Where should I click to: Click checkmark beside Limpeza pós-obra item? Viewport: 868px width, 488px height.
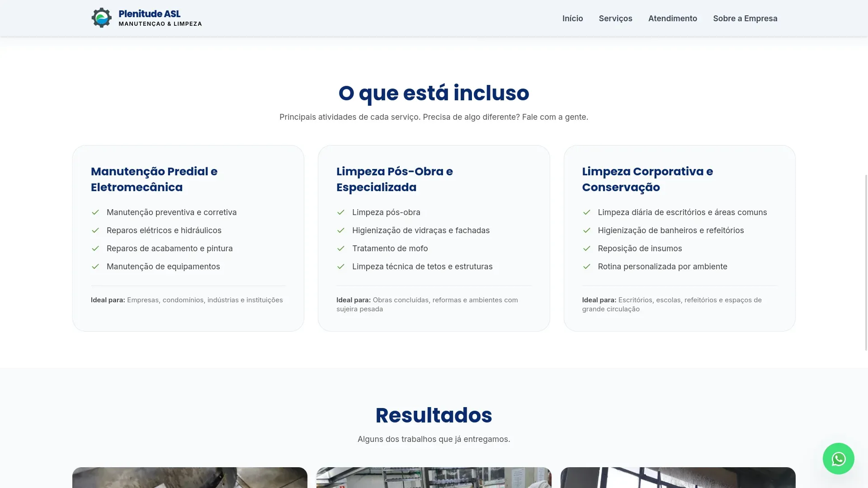[341, 212]
